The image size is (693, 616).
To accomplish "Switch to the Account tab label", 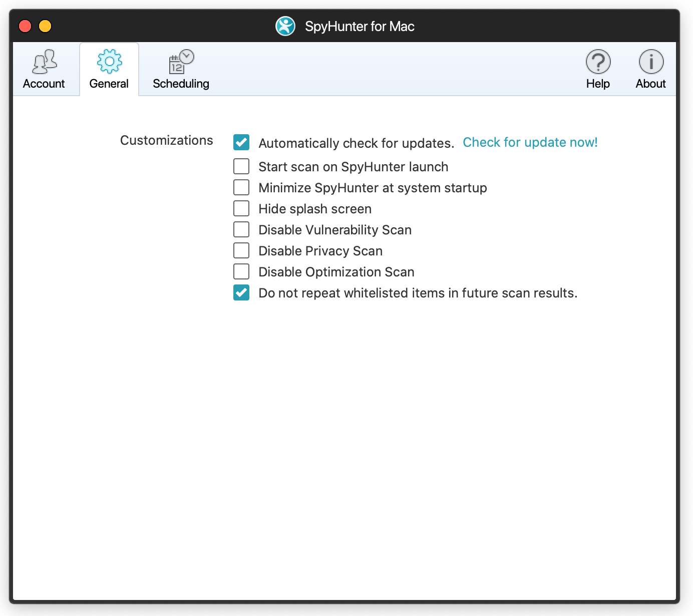I will pos(44,84).
